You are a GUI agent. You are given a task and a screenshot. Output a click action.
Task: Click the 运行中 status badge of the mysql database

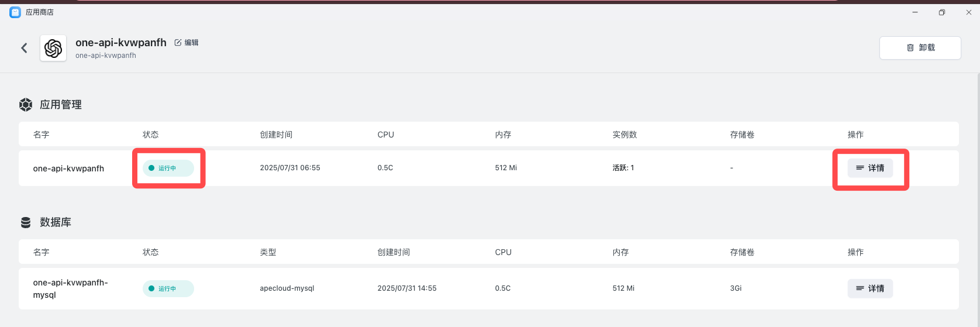click(168, 288)
